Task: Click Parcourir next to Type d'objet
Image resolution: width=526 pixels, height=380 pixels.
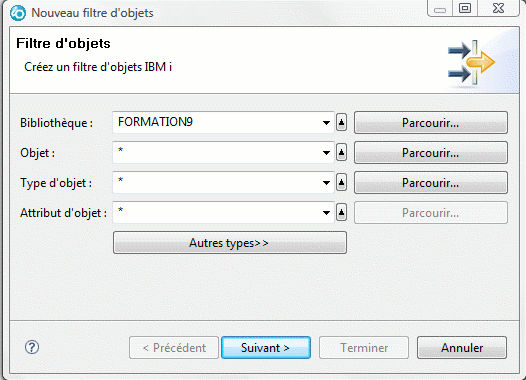Action: (431, 183)
